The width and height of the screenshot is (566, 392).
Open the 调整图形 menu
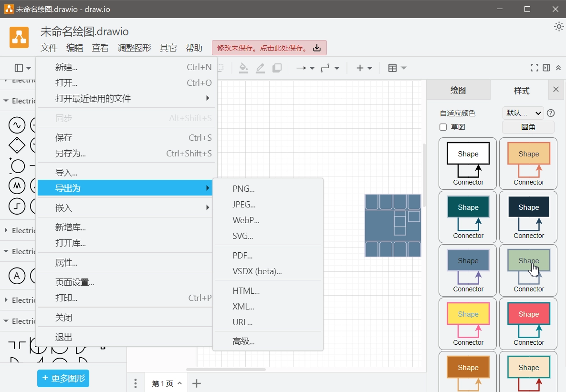coord(134,48)
